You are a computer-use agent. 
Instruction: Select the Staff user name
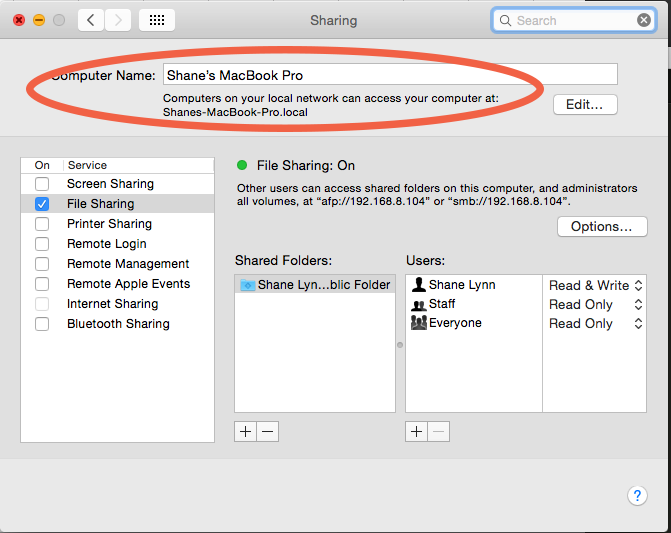442,304
